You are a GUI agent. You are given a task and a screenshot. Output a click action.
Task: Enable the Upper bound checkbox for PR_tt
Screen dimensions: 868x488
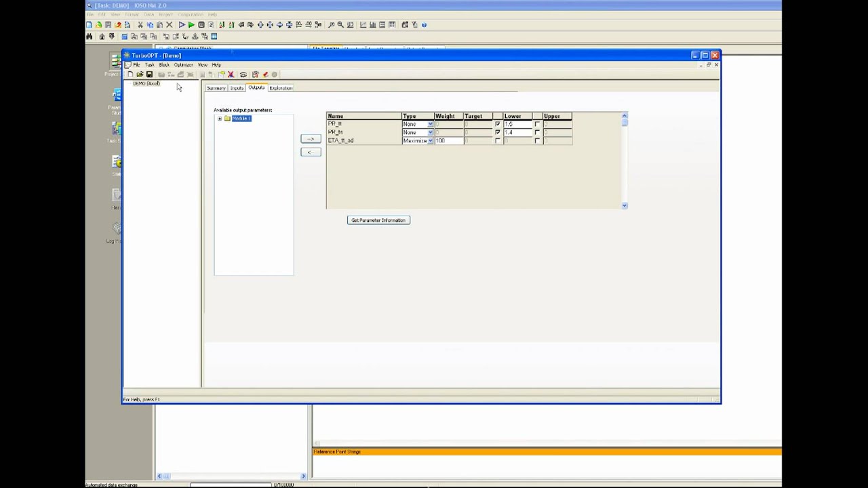tap(537, 124)
